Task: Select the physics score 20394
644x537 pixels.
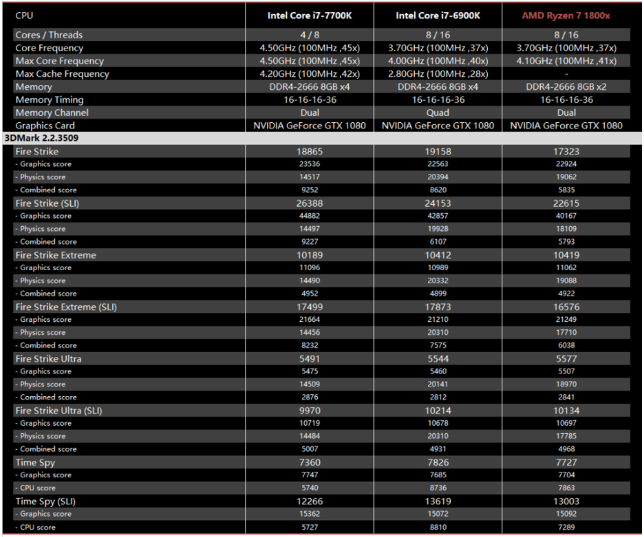Action: (x=438, y=177)
